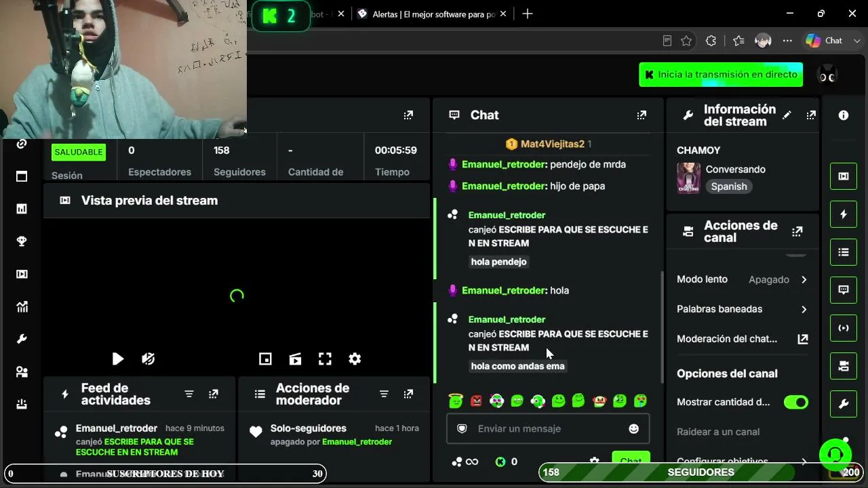Pop out the session stats panel
The image size is (868, 488).
point(408,115)
